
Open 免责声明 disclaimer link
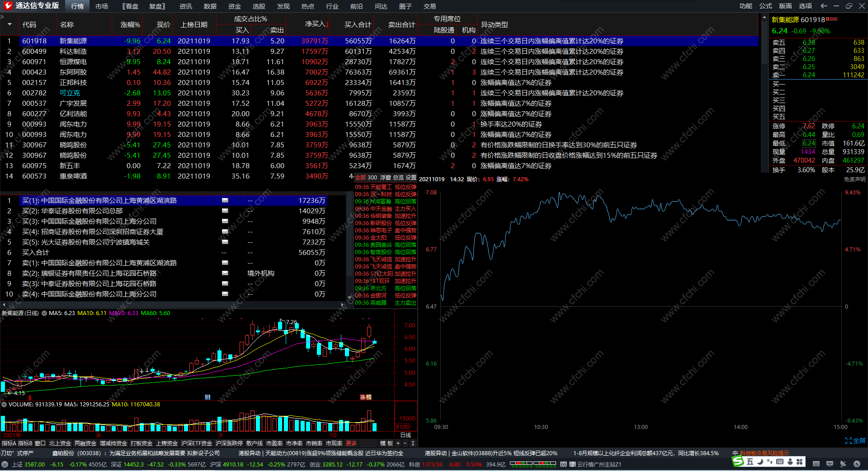pos(854,179)
